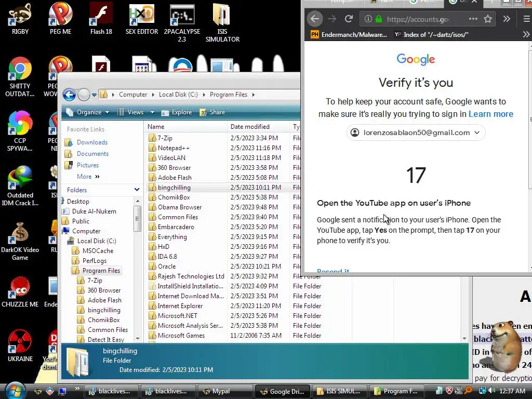Select Duke Al-Nukem in the folder tree
The width and height of the screenshot is (532, 399).
(94, 211)
